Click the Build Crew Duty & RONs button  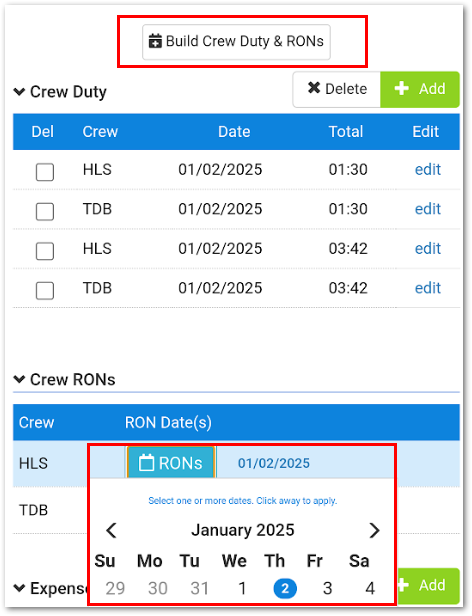(236, 42)
